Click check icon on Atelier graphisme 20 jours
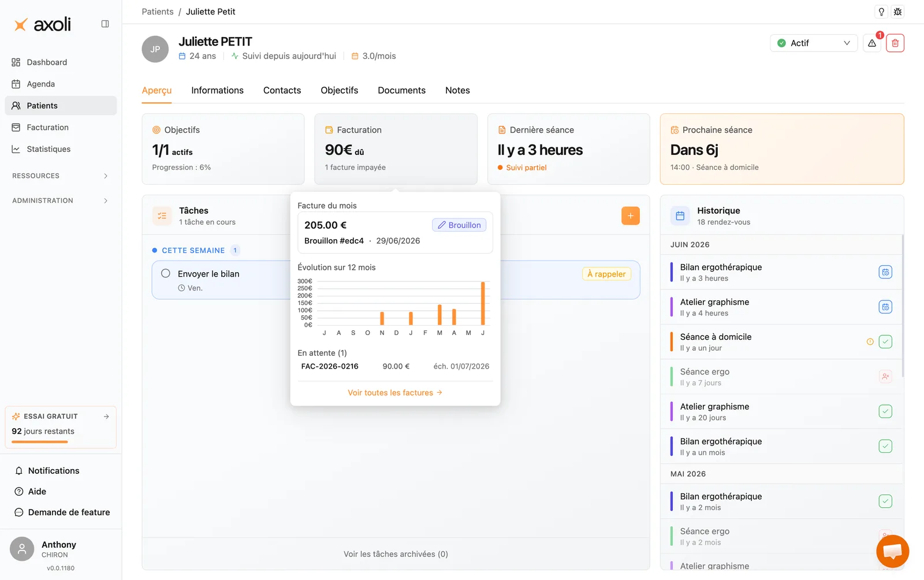The image size is (924, 580). 885,411
